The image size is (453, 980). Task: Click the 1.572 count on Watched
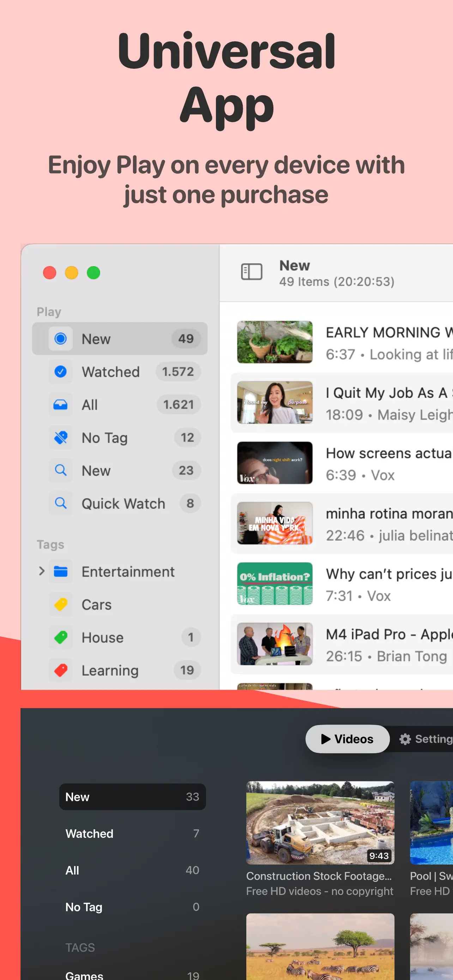coord(178,371)
